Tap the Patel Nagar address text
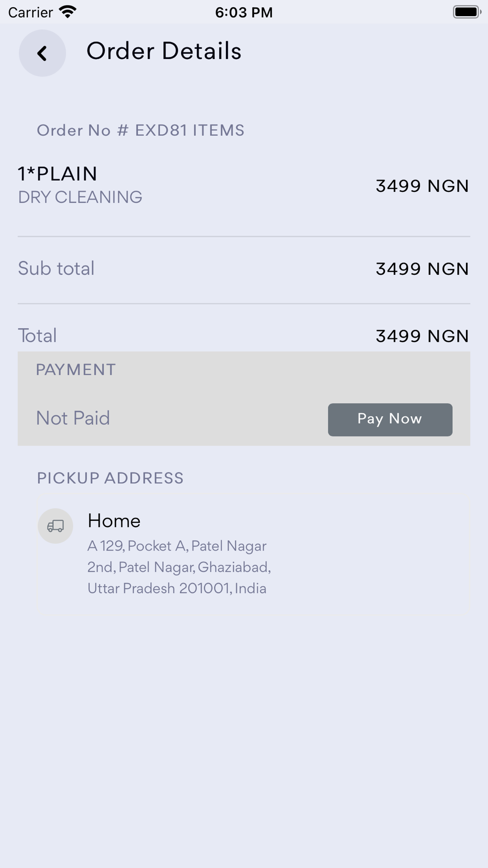This screenshot has width=488, height=868. [x=179, y=567]
